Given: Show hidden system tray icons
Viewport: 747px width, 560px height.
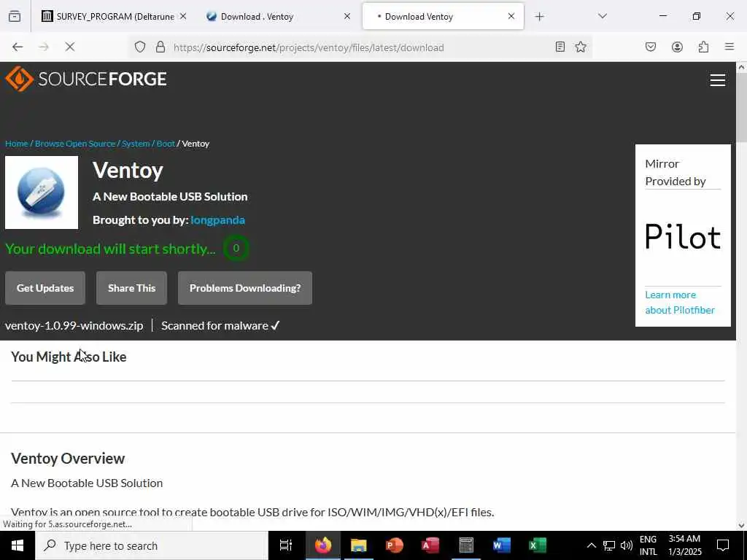Looking at the screenshot, I should pos(591,545).
